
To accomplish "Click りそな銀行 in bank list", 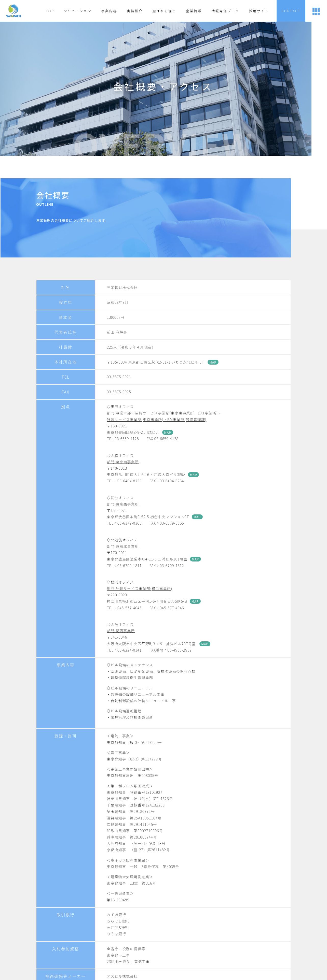I will (116, 934).
